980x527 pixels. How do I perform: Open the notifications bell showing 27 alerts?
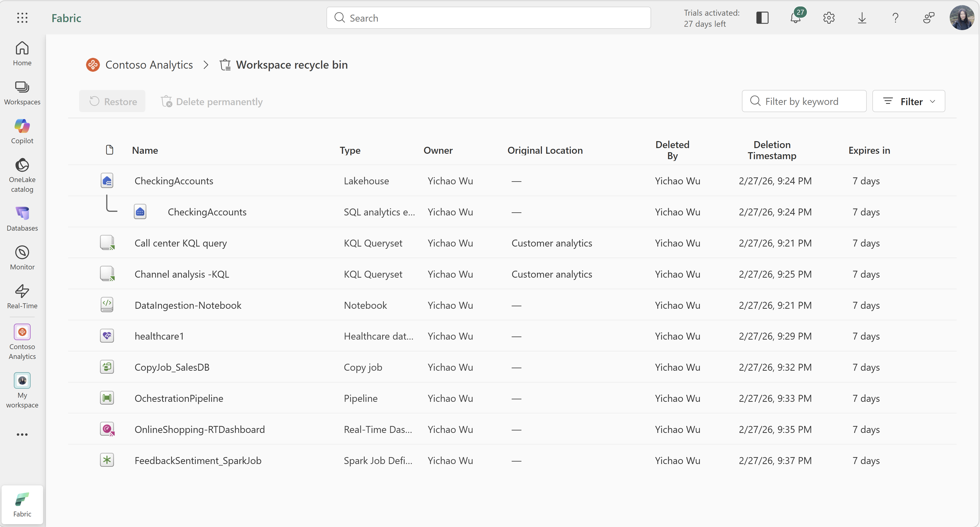tap(796, 17)
